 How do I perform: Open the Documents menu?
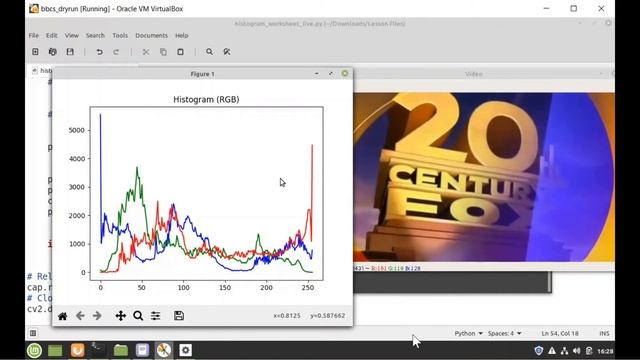151,36
